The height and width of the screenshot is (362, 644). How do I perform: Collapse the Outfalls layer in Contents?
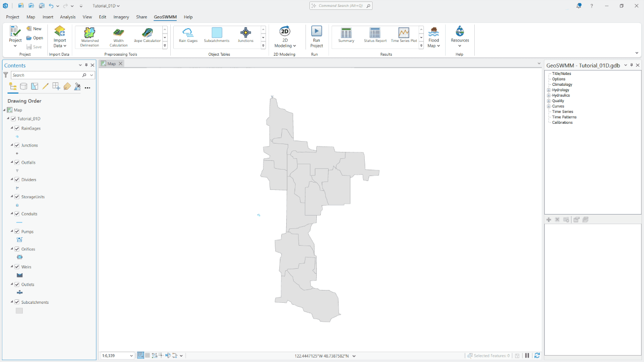pos(12,162)
